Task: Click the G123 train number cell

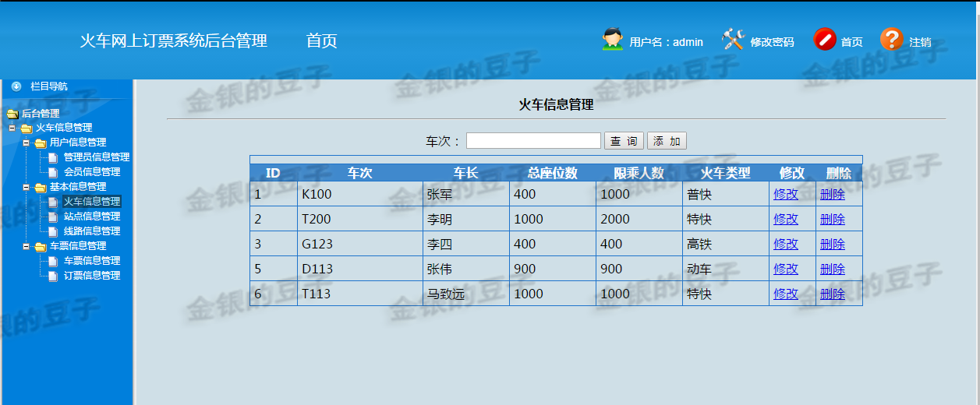Action: point(359,245)
